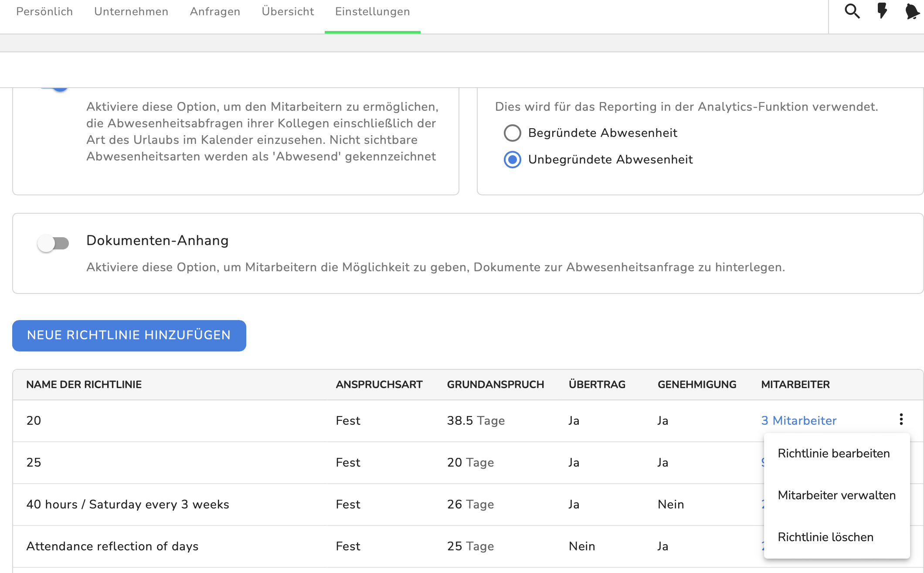Choose Richtlinie löschen from menu
Screen dimensions: 924x573
tap(825, 537)
